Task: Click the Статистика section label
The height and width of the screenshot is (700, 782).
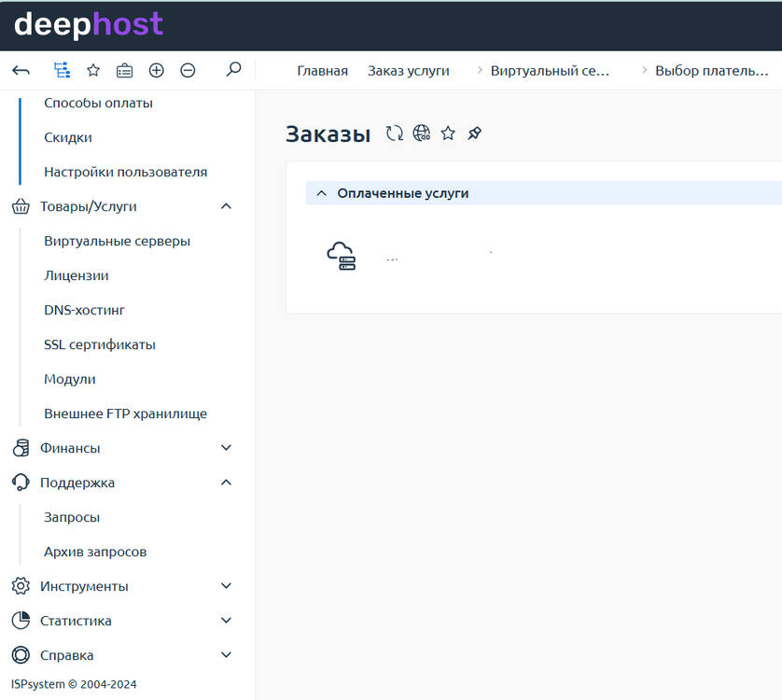Action: [x=76, y=620]
